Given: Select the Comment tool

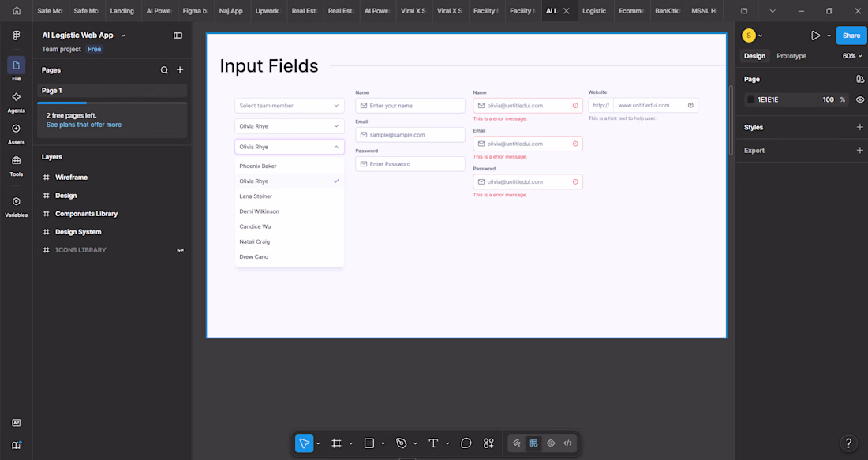Looking at the screenshot, I should tap(466, 443).
